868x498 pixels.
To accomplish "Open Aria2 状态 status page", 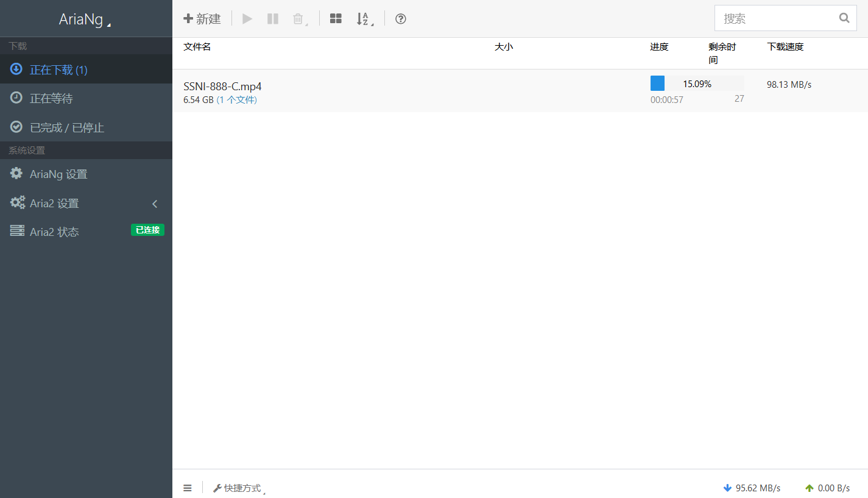I will (86, 232).
